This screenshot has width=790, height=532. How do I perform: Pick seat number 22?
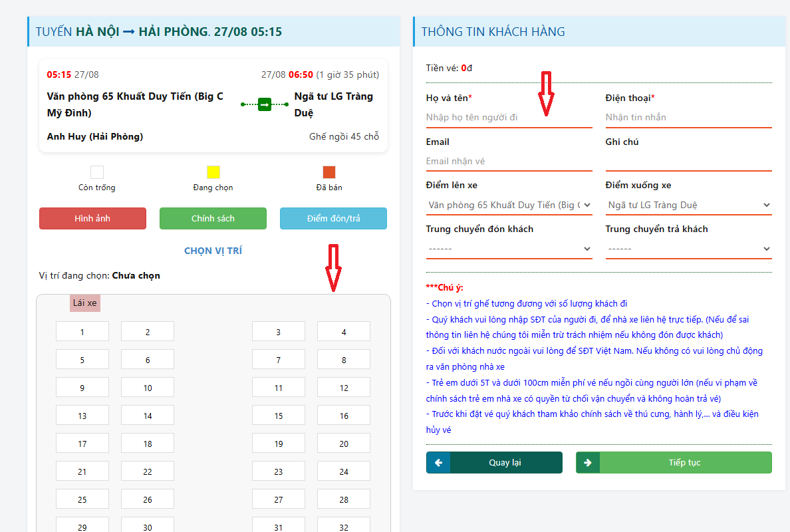(148, 471)
